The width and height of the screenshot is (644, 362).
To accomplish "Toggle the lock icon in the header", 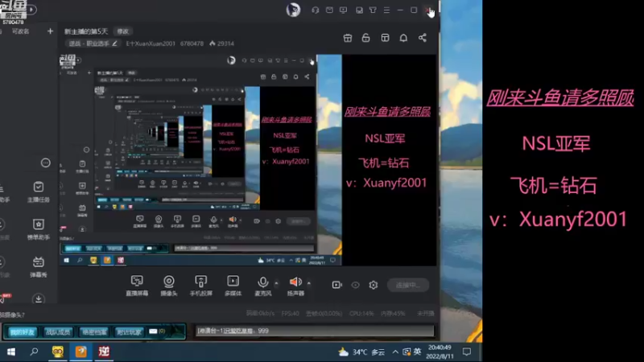I will pos(365,38).
